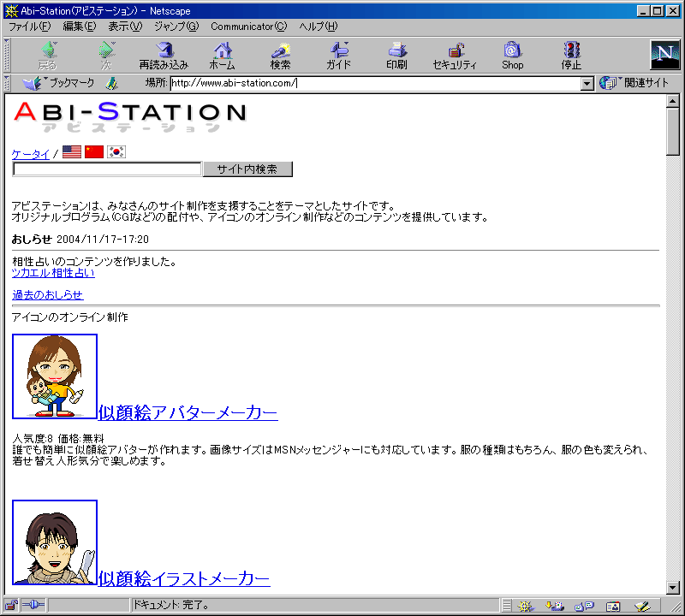Image resolution: width=685 pixels, height=616 pixels.
Task: Click the サイト内検索 button
Action: pyautogui.click(x=247, y=169)
